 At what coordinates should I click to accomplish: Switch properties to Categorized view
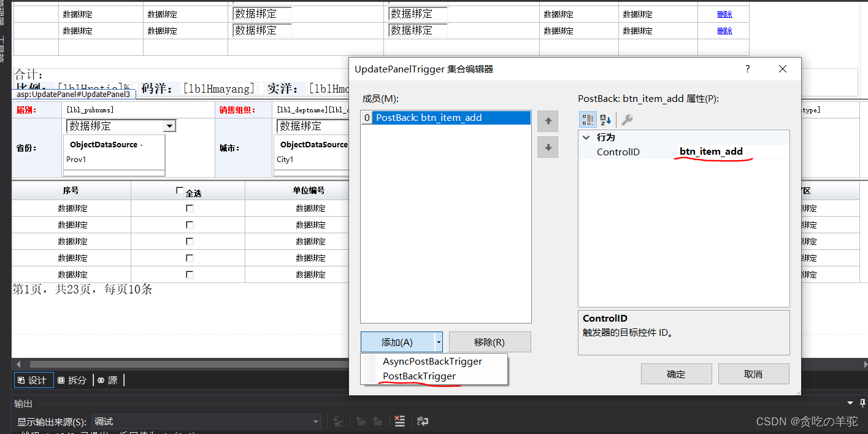[588, 120]
